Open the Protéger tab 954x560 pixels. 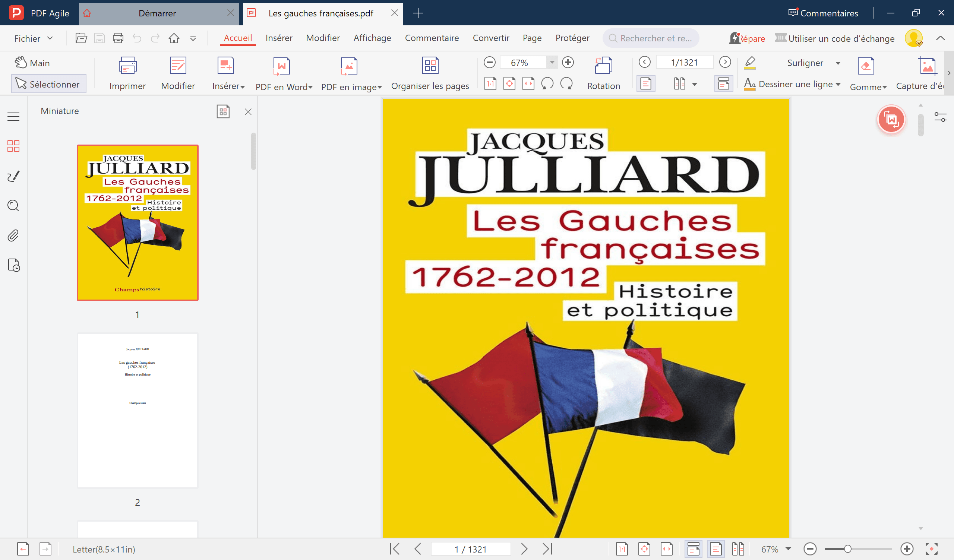(x=572, y=38)
